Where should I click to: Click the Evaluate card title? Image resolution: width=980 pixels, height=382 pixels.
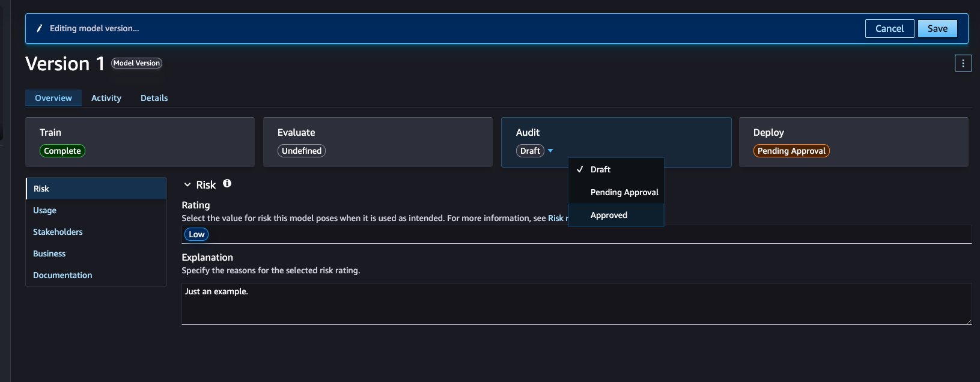(296, 132)
